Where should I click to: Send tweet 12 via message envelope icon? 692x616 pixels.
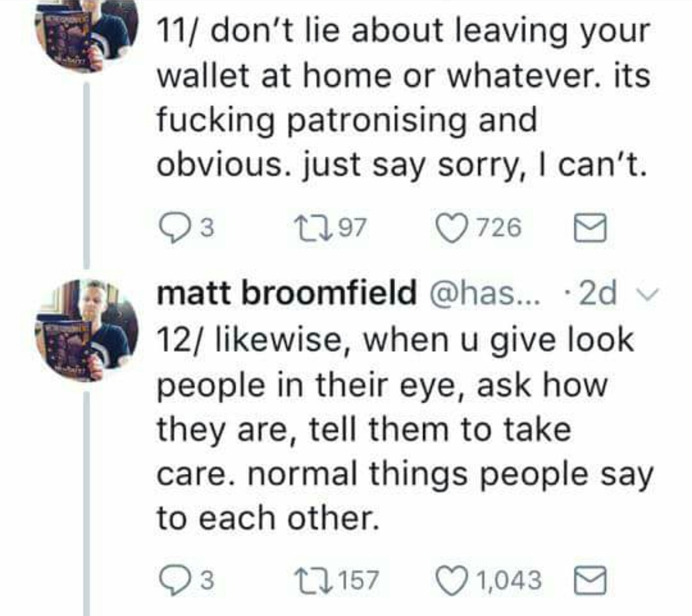[590, 580]
